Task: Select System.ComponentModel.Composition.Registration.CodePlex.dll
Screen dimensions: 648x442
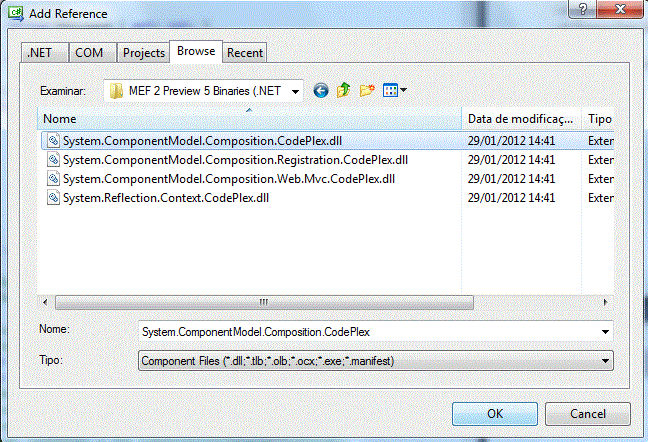Action: pos(236,160)
